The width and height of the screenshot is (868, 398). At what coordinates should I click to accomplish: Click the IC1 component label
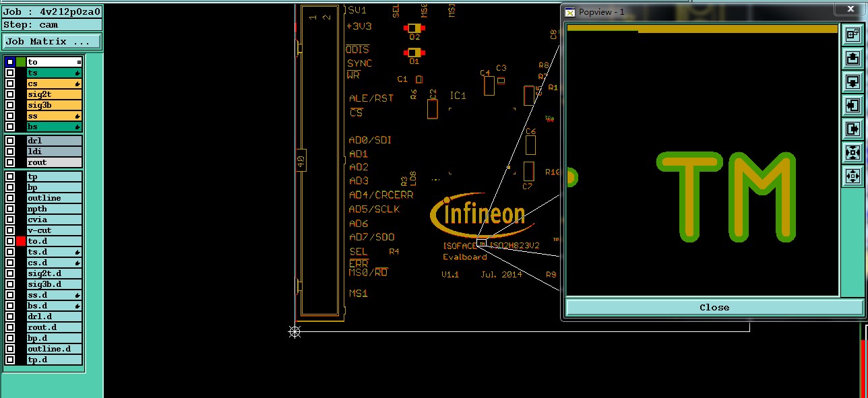pos(458,96)
